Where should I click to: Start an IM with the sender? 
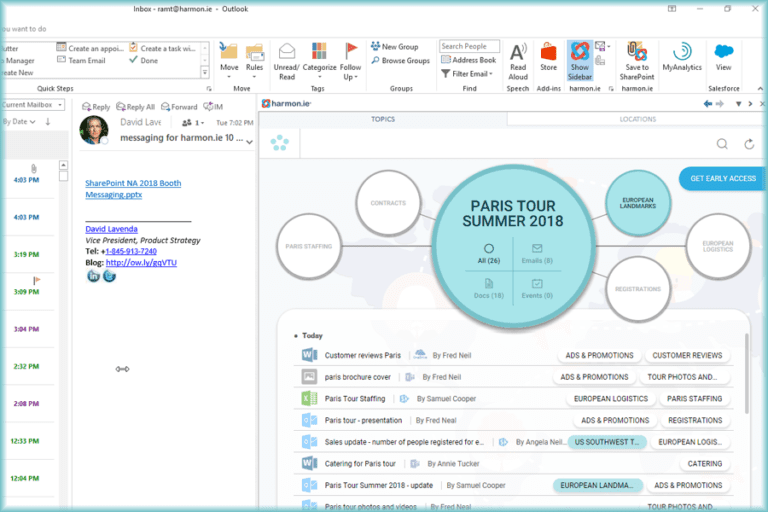click(213, 106)
